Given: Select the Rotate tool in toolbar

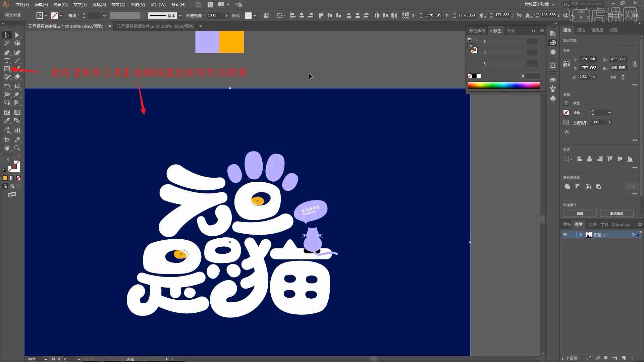Looking at the screenshot, I should tap(6, 86).
